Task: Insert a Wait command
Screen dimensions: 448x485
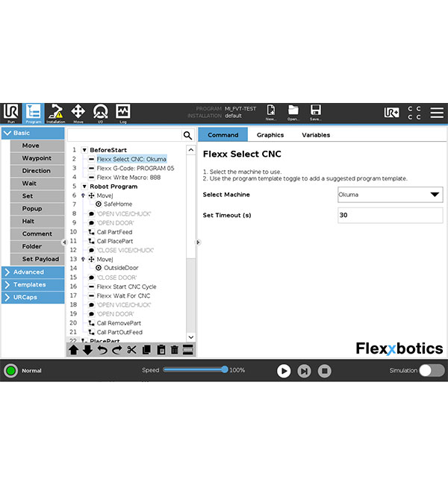Action: click(x=37, y=184)
